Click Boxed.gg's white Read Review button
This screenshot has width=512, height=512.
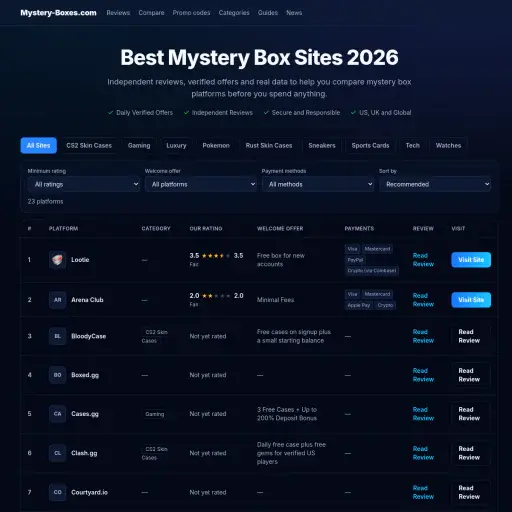pyautogui.click(x=470, y=375)
